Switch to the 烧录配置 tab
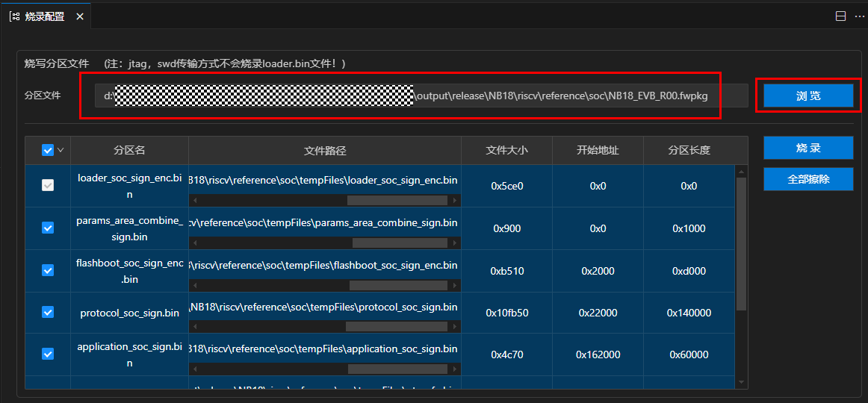The width and height of the screenshot is (868, 403). (45, 16)
